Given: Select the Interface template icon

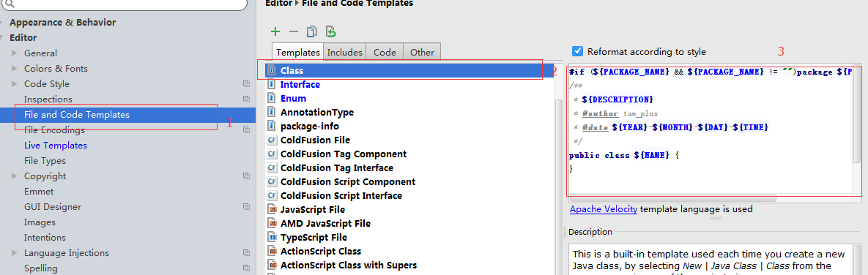Looking at the screenshot, I should tap(272, 85).
